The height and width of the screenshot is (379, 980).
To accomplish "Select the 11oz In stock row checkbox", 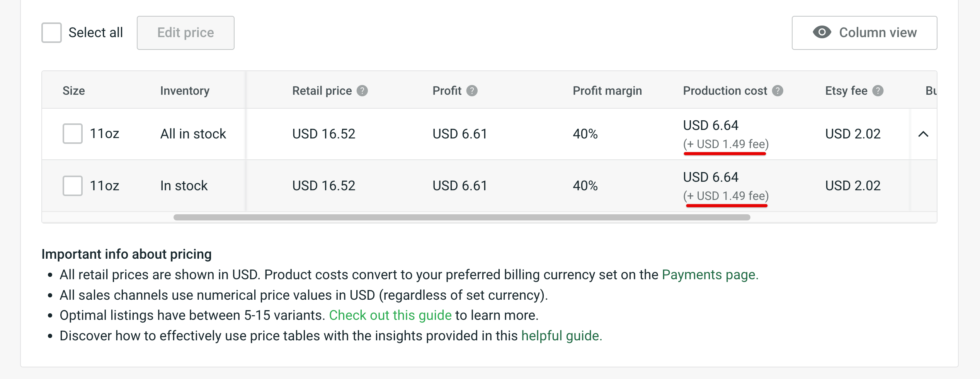I will (73, 186).
